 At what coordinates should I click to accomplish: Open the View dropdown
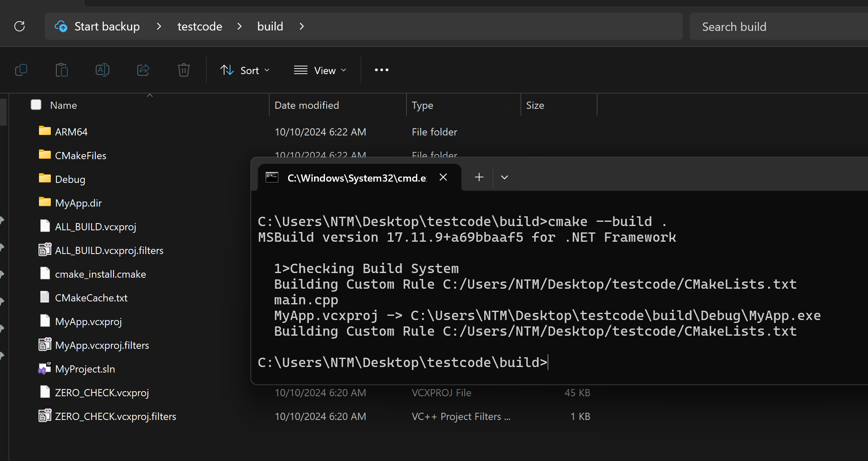tap(320, 70)
